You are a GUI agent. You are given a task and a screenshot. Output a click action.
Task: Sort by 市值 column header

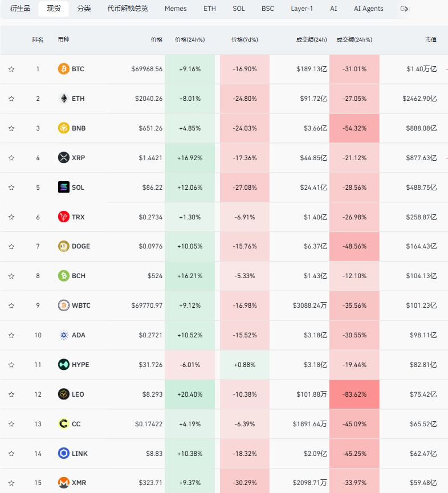click(430, 40)
